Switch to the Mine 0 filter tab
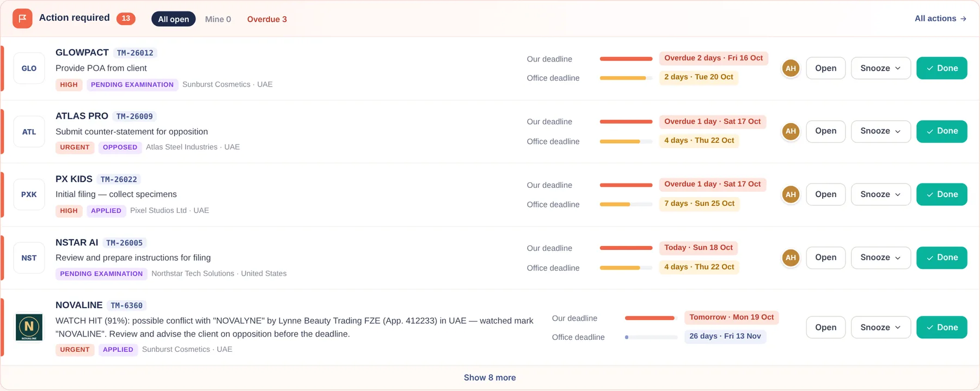Viewport: 980px width, 391px height. pos(218,19)
